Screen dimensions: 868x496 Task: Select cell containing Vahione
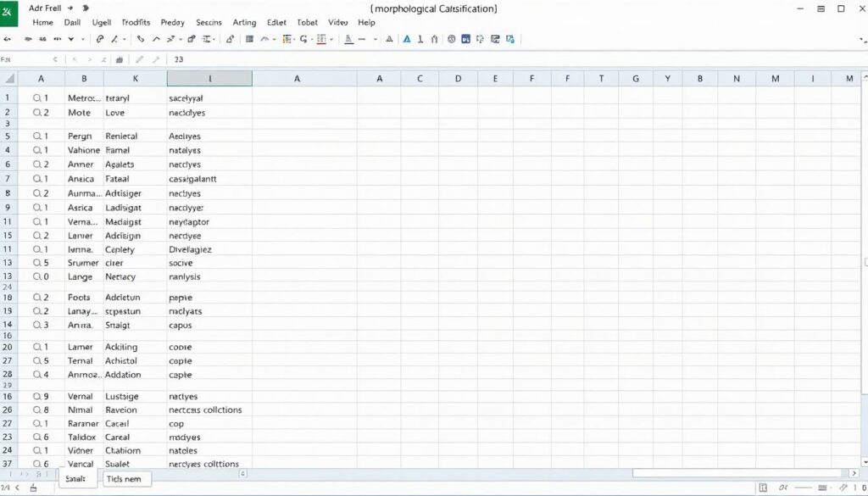tap(84, 150)
